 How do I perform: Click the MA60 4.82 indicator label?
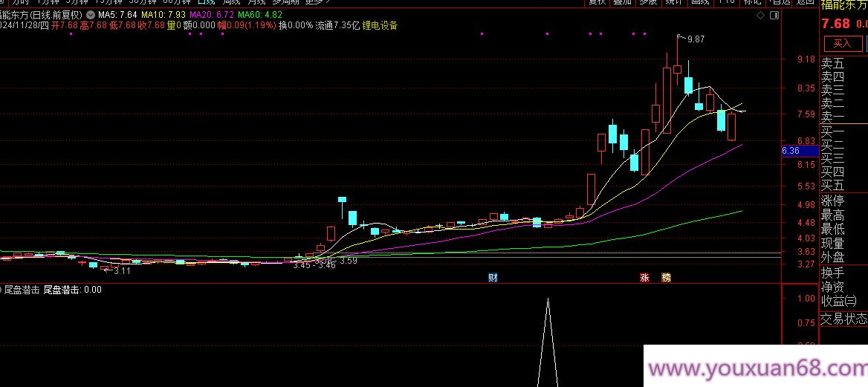(263, 15)
